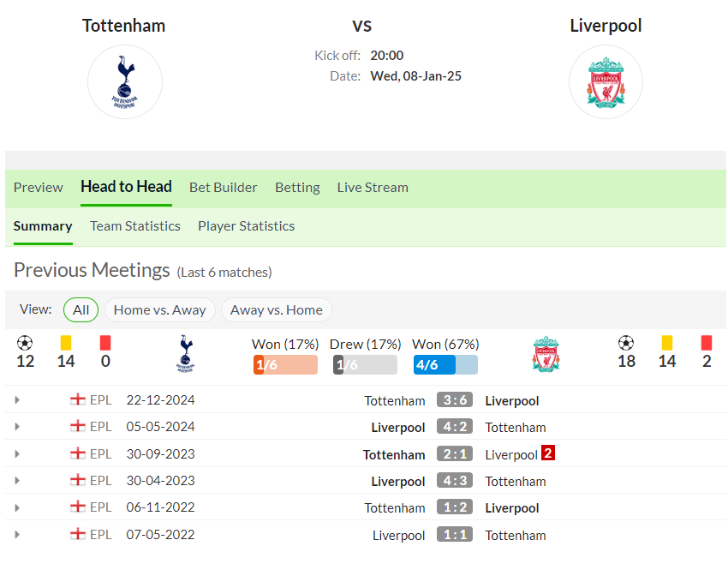Click Tottenham's yellow card icon
Screen dimensions: 728x570
66,344
